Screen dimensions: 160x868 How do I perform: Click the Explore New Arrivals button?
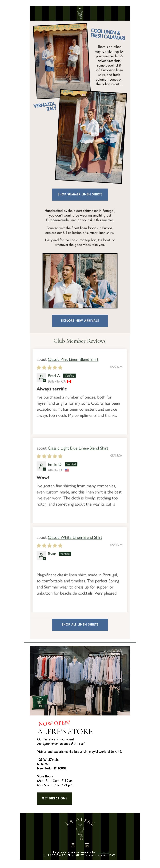[x=80, y=321]
